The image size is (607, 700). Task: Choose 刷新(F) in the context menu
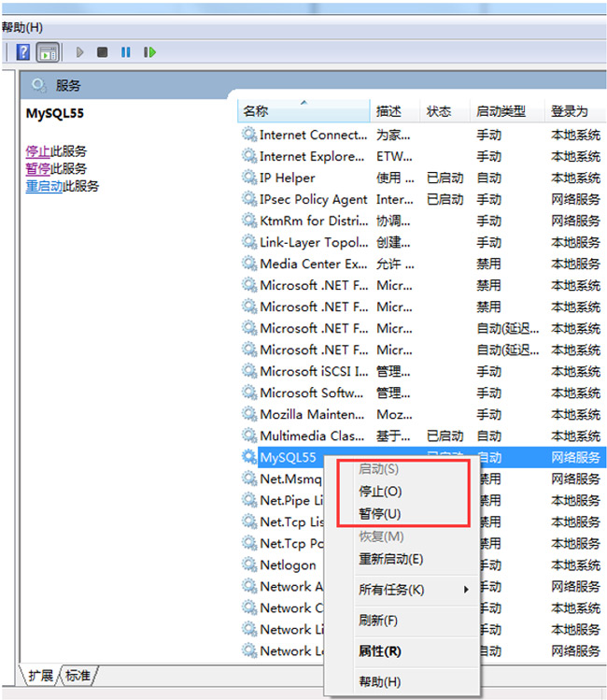click(378, 620)
